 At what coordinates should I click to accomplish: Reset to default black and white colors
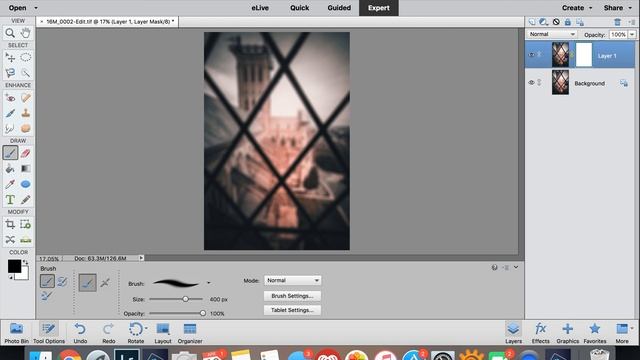click(11, 278)
